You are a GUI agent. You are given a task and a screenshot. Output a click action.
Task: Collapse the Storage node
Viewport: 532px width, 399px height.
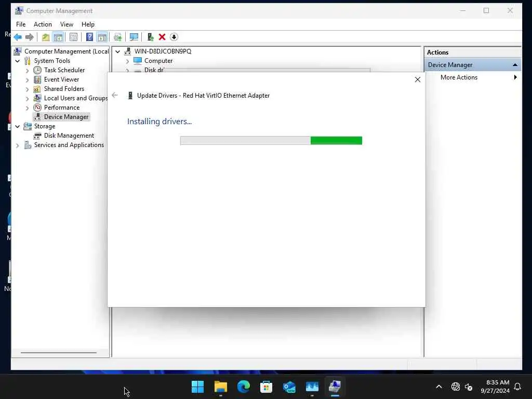pos(17,127)
